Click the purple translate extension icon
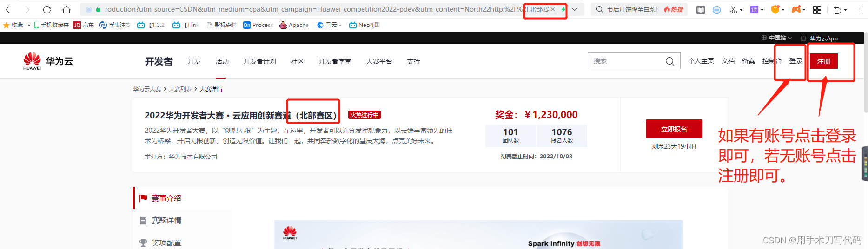The image size is (868, 249). click(x=754, y=10)
